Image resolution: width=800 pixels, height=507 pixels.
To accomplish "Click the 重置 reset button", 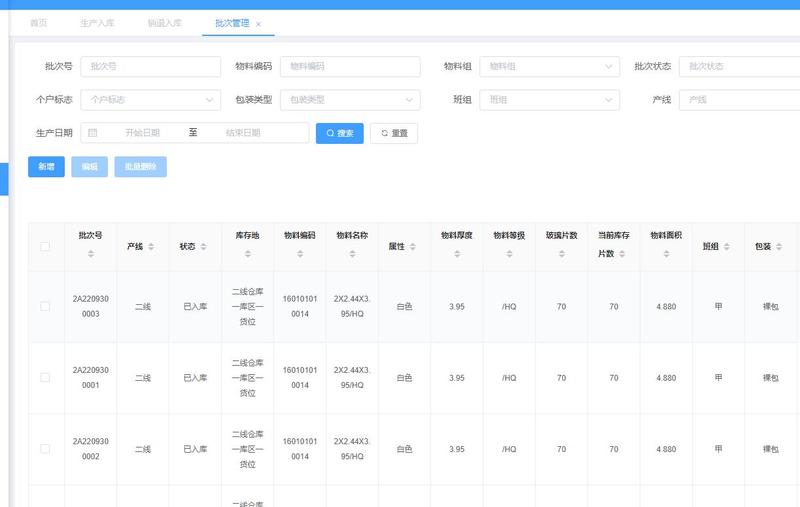I will (394, 133).
